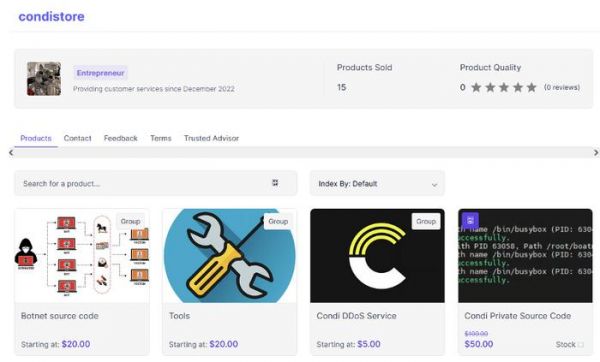View the Terms tab

pos(161,138)
